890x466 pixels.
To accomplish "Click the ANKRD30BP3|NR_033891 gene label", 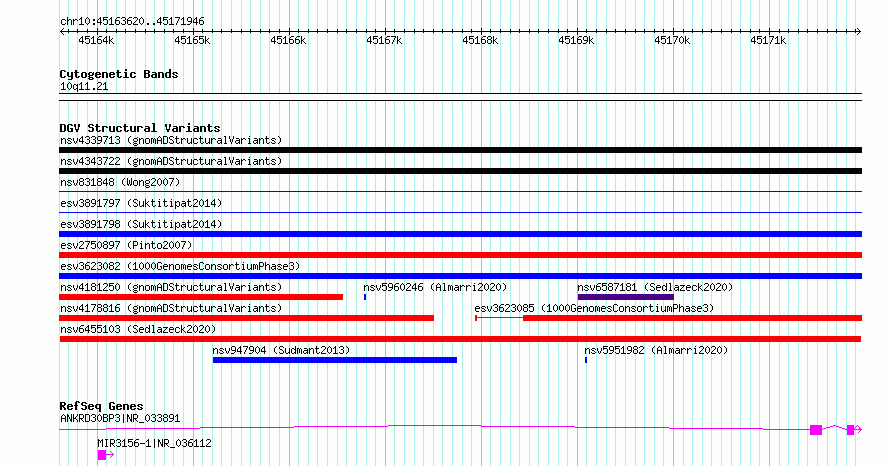I will click(120, 418).
